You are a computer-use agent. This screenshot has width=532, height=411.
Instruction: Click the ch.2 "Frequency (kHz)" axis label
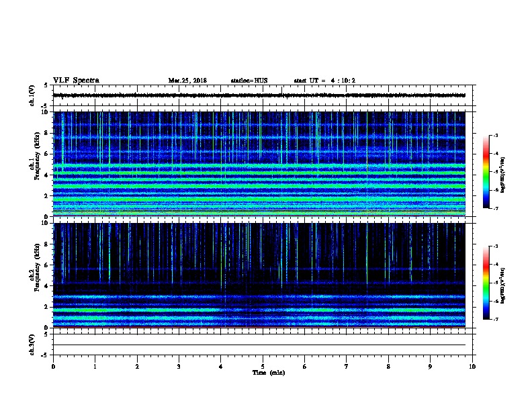point(37,267)
